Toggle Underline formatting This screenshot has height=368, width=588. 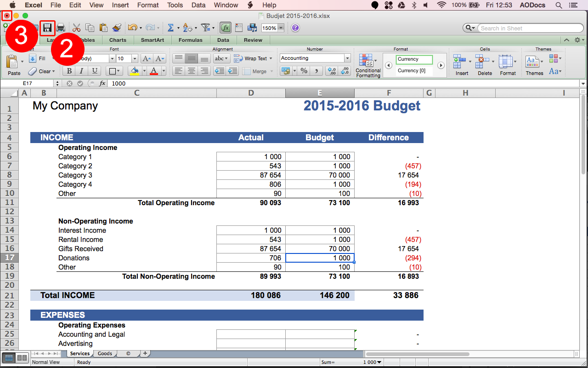coord(95,71)
